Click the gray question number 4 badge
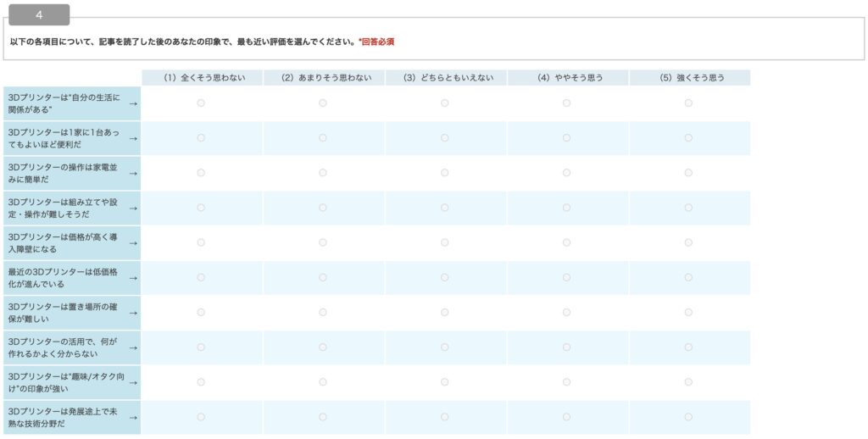This screenshot has height=439, width=868. tap(39, 15)
